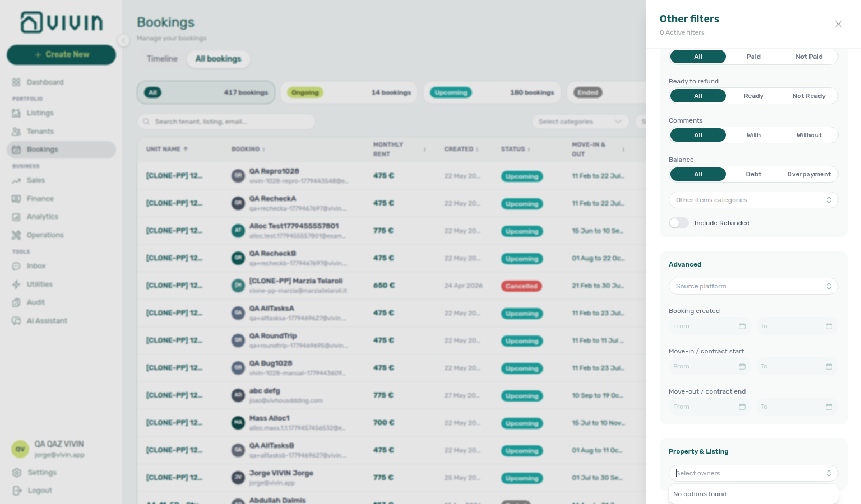Image resolution: width=861 pixels, height=504 pixels.
Task: Select All 417 bookings card
Action: click(206, 92)
